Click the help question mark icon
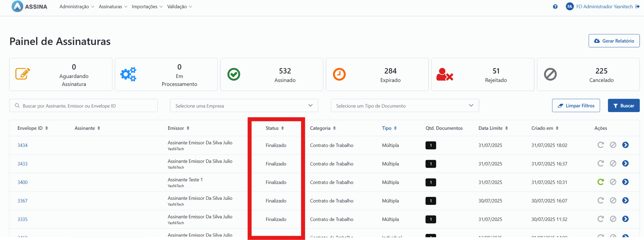644x240 pixels. pos(555,7)
